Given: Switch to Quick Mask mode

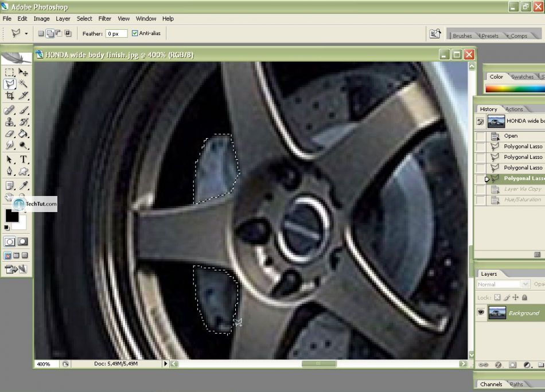Looking at the screenshot, I should point(22,242).
